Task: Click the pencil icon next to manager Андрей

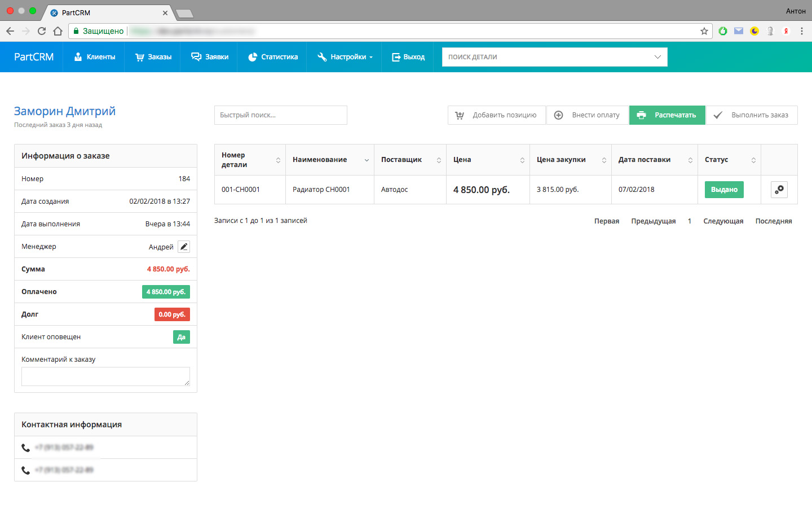Action: point(184,247)
